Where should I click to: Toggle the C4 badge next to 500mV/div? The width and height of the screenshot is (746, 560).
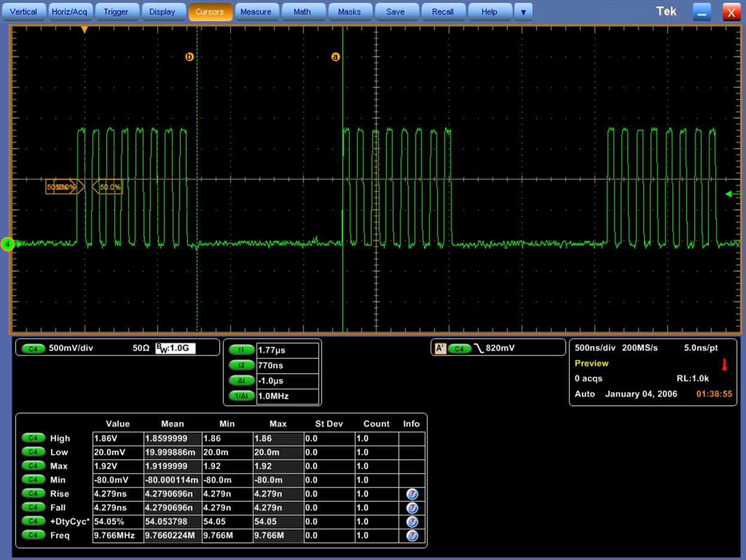coord(33,349)
